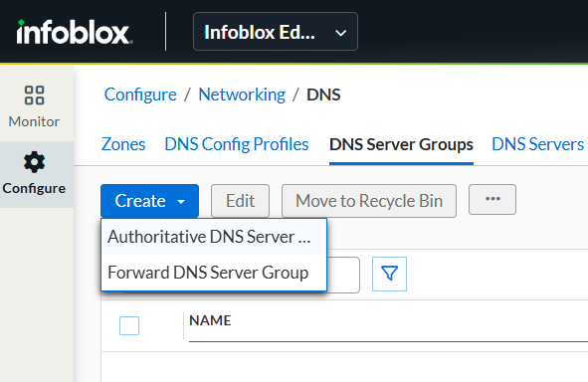Select the DNS Server Groups tab
The image size is (588, 382).
[x=401, y=144]
